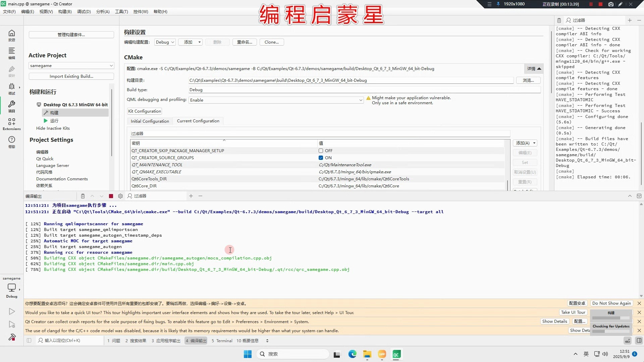The height and width of the screenshot is (362, 644).
Task: Click the build progress bar
Action: pyautogui.click(x=610, y=317)
